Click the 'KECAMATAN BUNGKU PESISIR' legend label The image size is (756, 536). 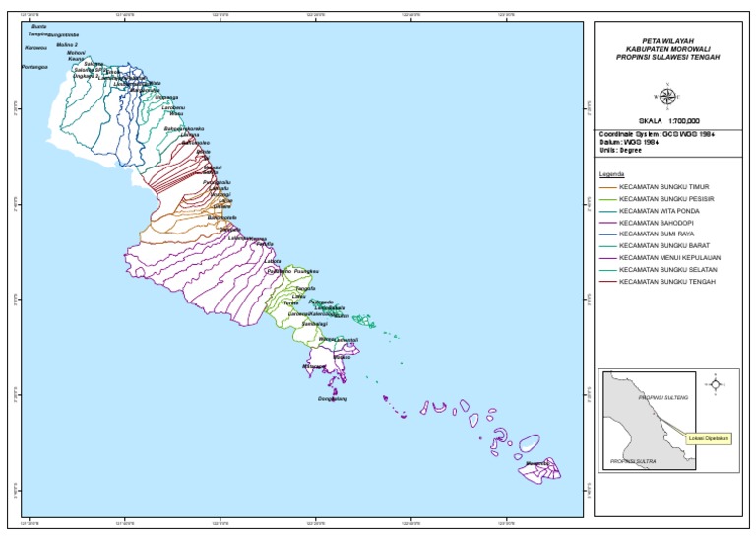click(x=666, y=199)
